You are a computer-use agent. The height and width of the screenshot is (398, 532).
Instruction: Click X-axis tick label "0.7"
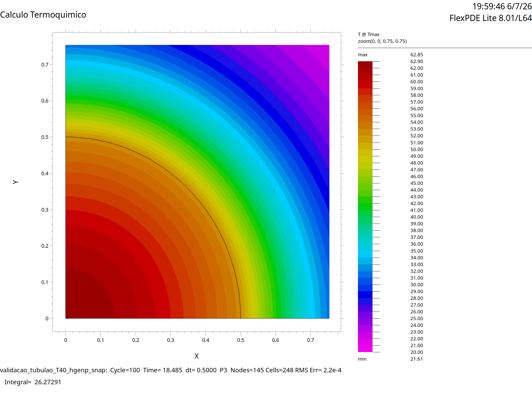coord(311,340)
